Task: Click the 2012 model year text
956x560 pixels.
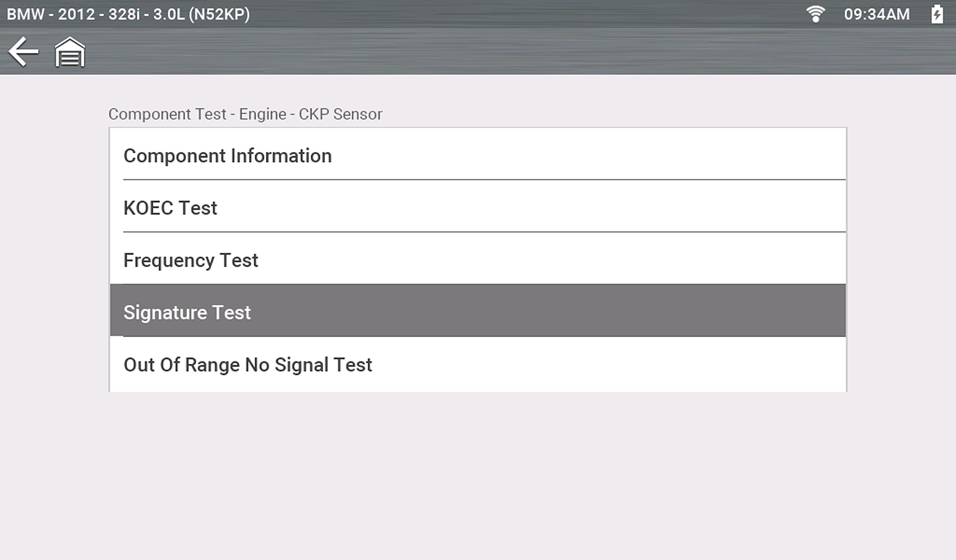Action: (x=76, y=14)
